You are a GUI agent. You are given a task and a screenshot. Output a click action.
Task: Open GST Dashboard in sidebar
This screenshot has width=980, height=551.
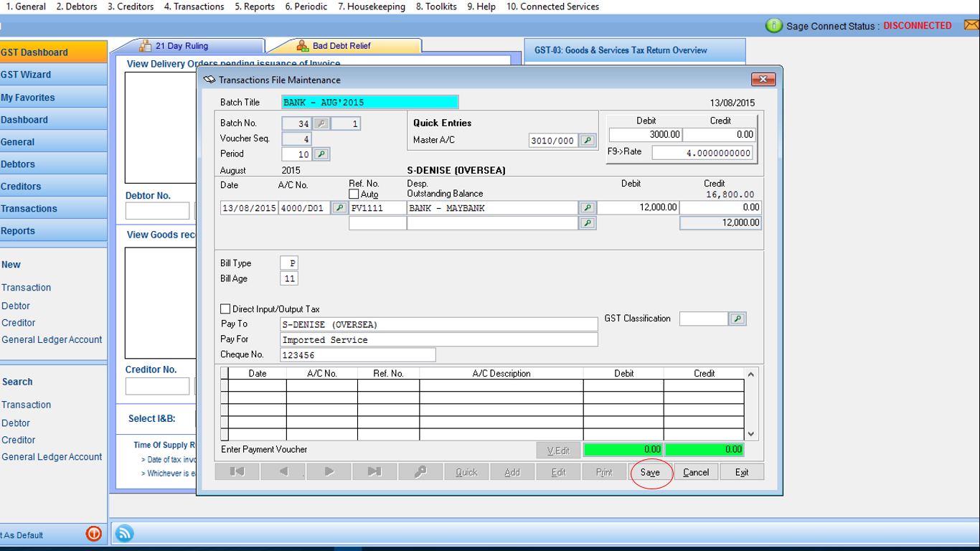click(53, 52)
